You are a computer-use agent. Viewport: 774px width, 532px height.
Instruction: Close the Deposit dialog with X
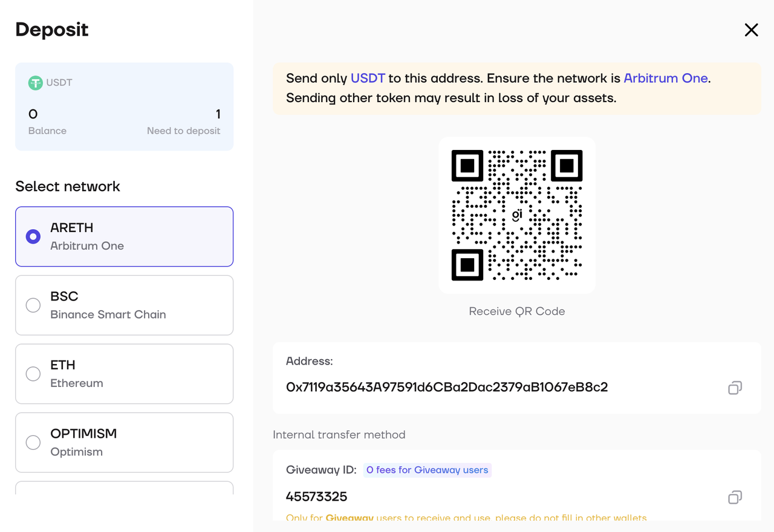point(751,30)
